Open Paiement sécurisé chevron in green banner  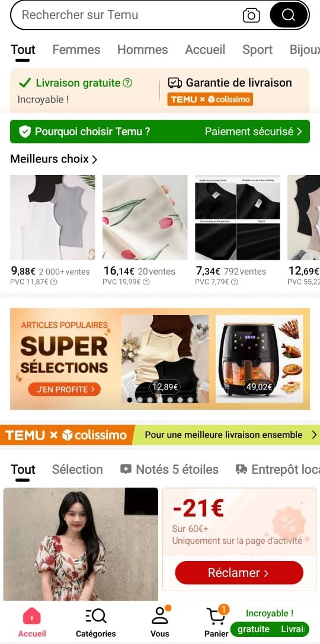(299, 132)
